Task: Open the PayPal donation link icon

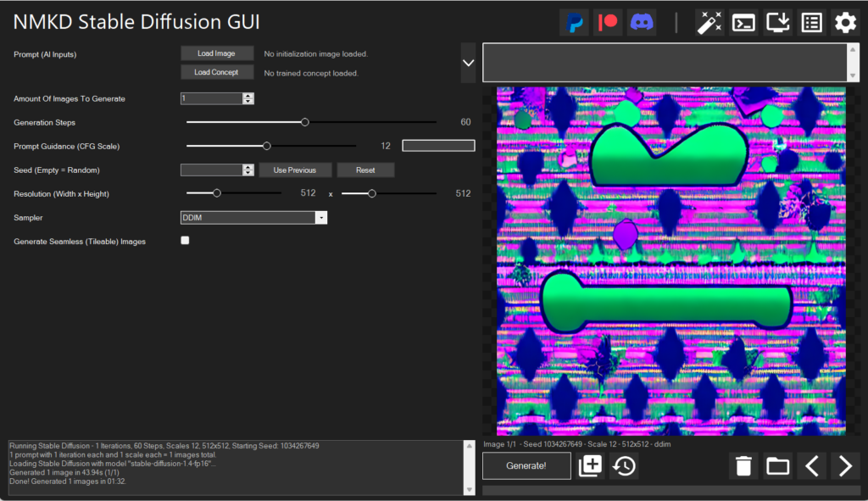Action: (x=575, y=23)
